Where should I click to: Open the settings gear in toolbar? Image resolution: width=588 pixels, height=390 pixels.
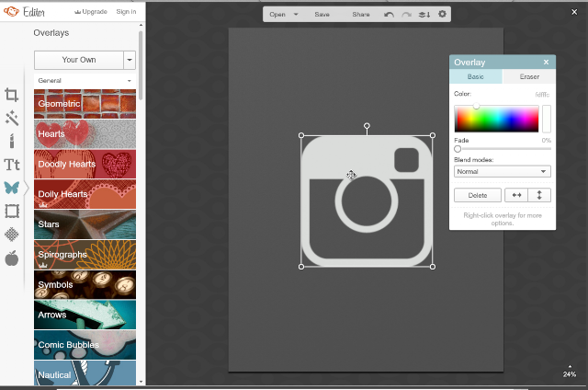click(x=442, y=15)
